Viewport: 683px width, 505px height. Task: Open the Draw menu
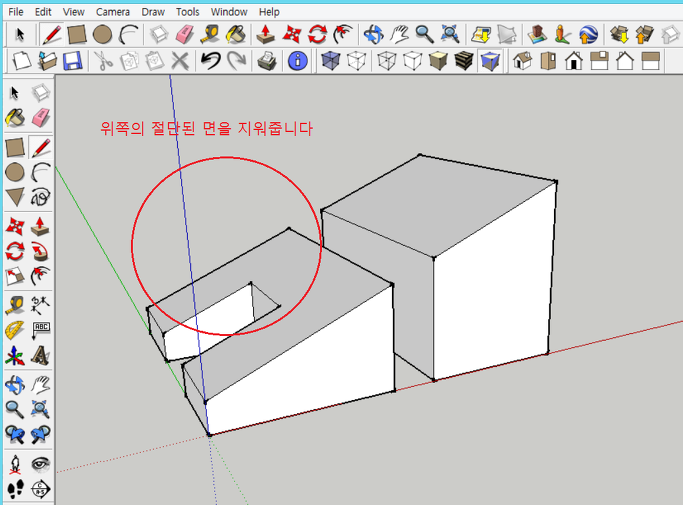153,12
